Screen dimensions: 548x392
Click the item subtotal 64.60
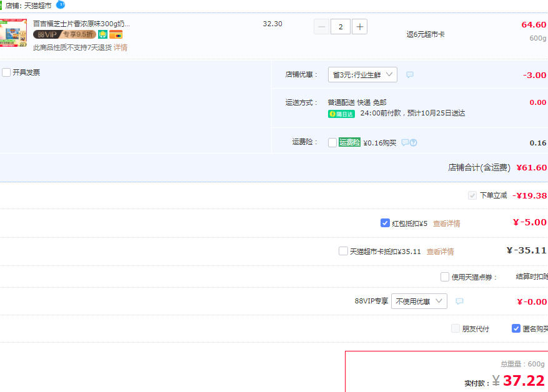coord(534,25)
